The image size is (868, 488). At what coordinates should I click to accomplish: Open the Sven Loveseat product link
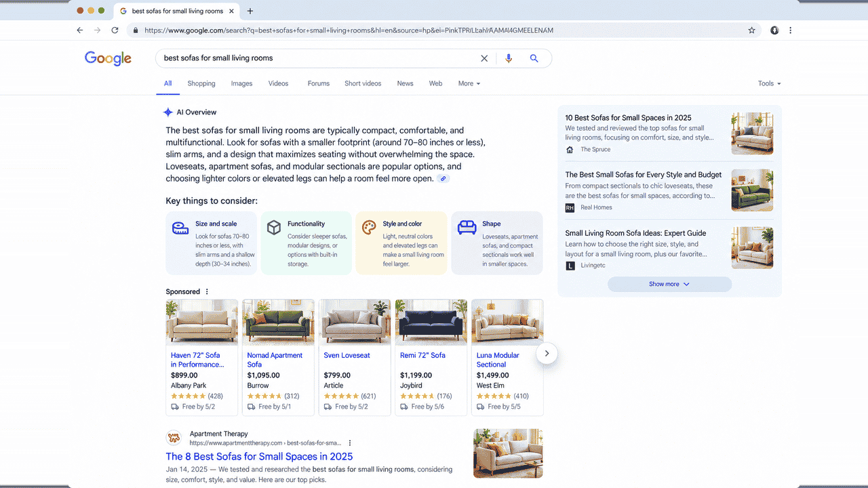(x=347, y=355)
